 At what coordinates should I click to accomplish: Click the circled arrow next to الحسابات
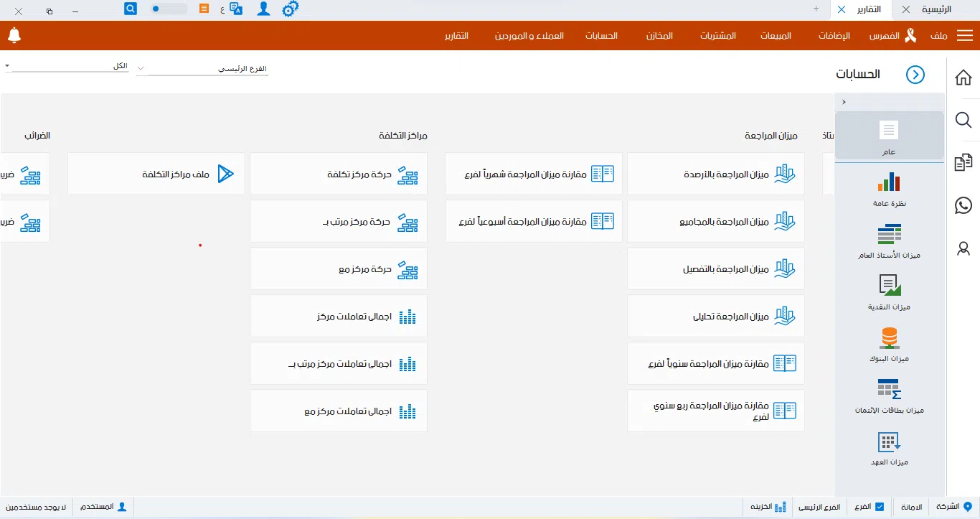pyautogui.click(x=915, y=75)
